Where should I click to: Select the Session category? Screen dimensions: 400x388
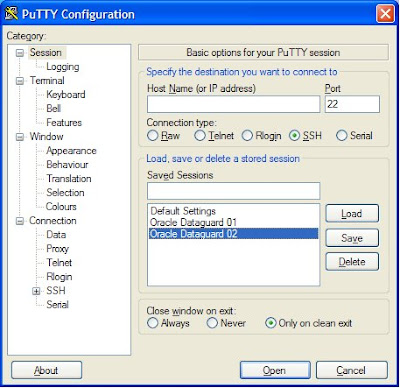[x=46, y=52]
